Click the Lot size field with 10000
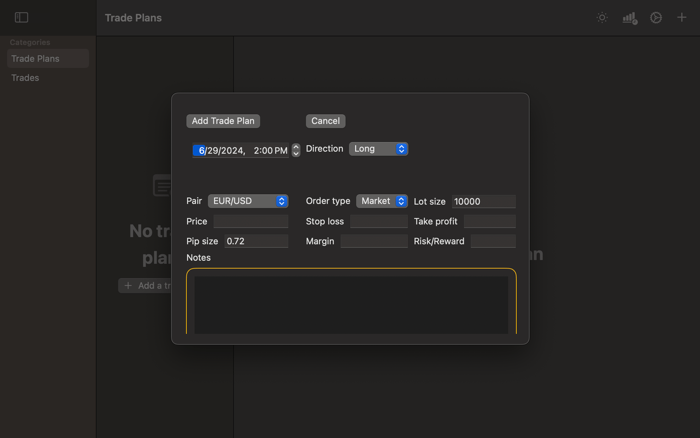700x438 pixels. click(483, 201)
